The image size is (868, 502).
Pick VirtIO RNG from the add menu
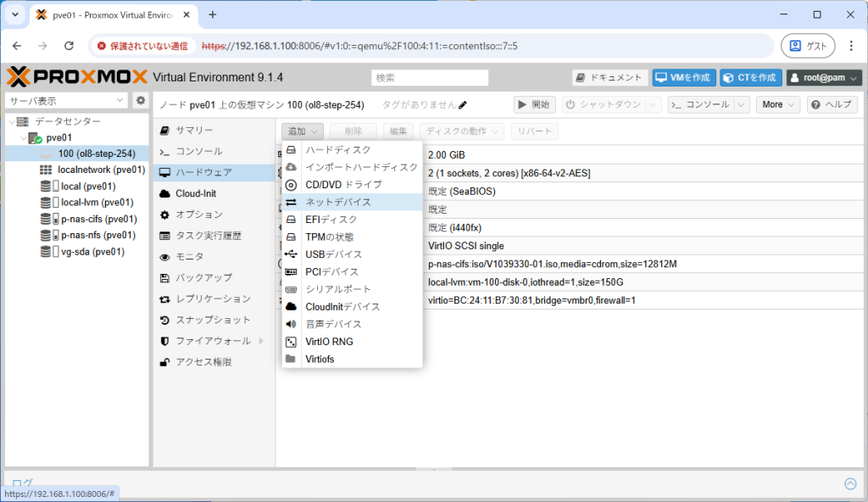(329, 342)
